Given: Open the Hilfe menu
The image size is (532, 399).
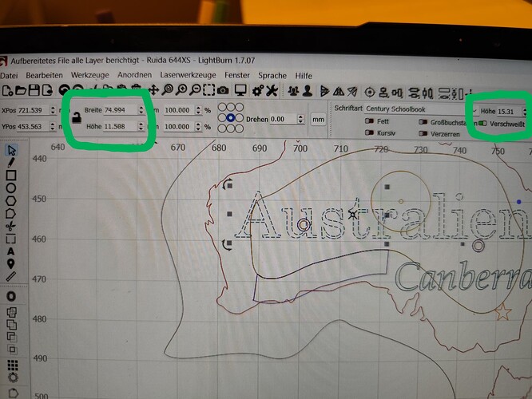Looking at the screenshot, I should click(x=304, y=76).
